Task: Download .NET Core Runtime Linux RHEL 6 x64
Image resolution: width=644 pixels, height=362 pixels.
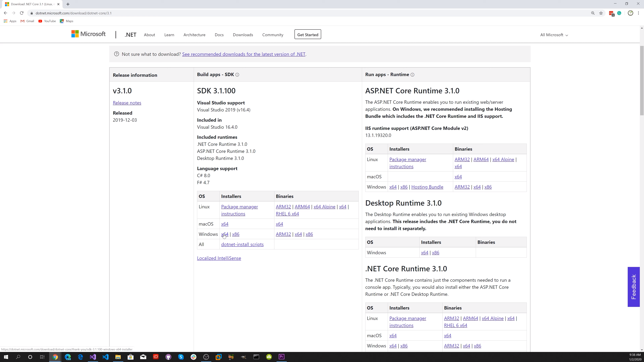Action: pyautogui.click(x=455, y=325)
